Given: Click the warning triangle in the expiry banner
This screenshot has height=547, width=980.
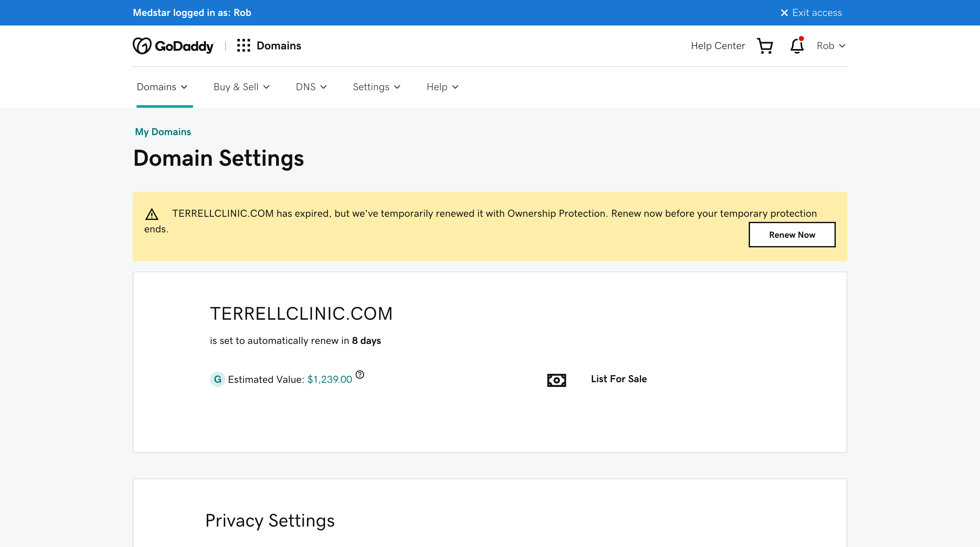Looking at the screenshot, I should coord(152,215).
